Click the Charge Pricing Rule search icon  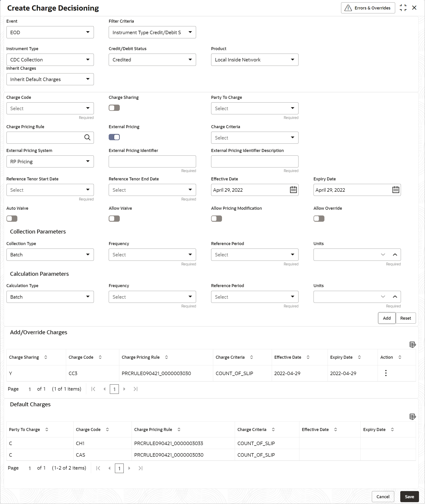[87, 137]
